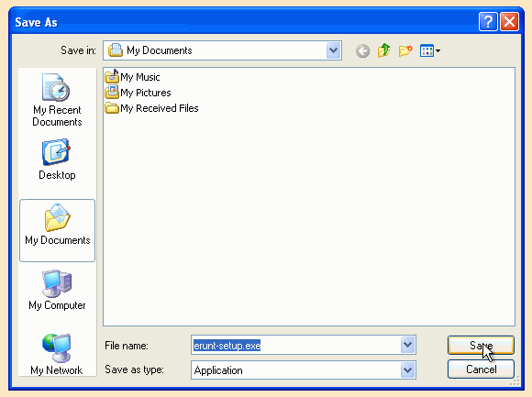Open My Network places shortcut
This screenshot has width=532, height=397.
point(56,354)
